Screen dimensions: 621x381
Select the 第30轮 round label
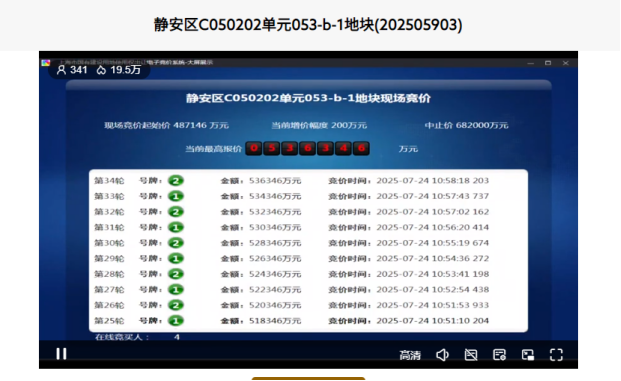tap(109, 243)
